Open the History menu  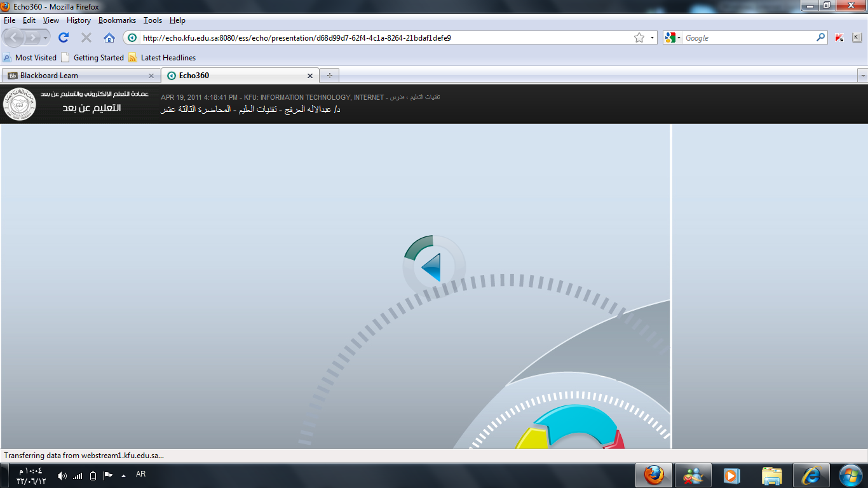79,20
